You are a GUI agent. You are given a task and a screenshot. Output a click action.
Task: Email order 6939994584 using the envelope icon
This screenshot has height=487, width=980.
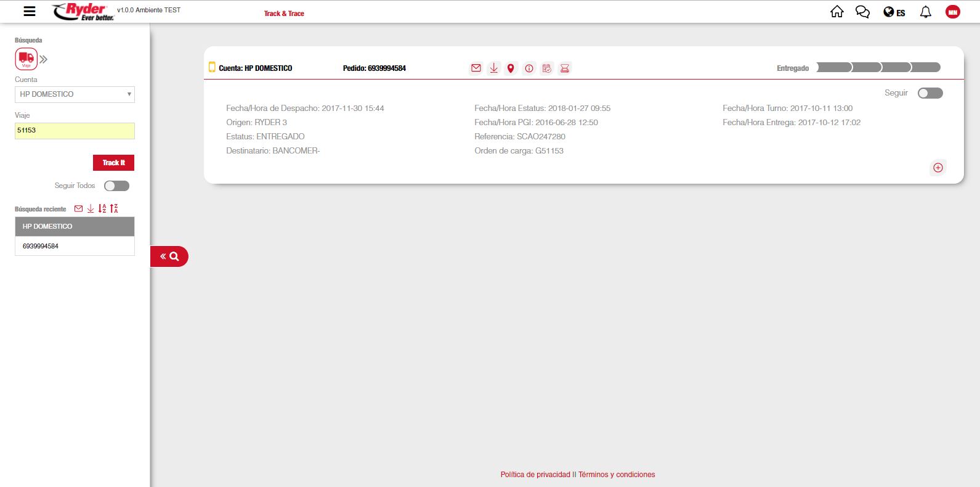476,68
